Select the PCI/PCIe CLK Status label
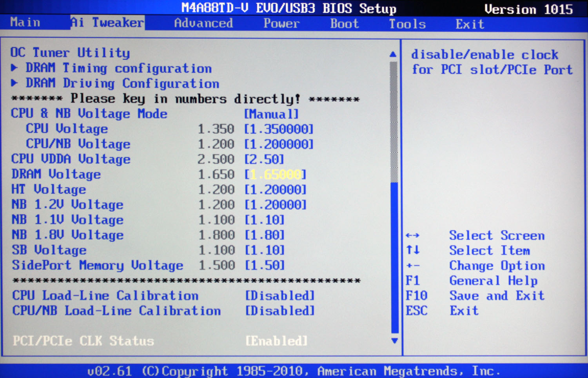Viewport: 588px width, 378px height. click(x=83, y=341)
